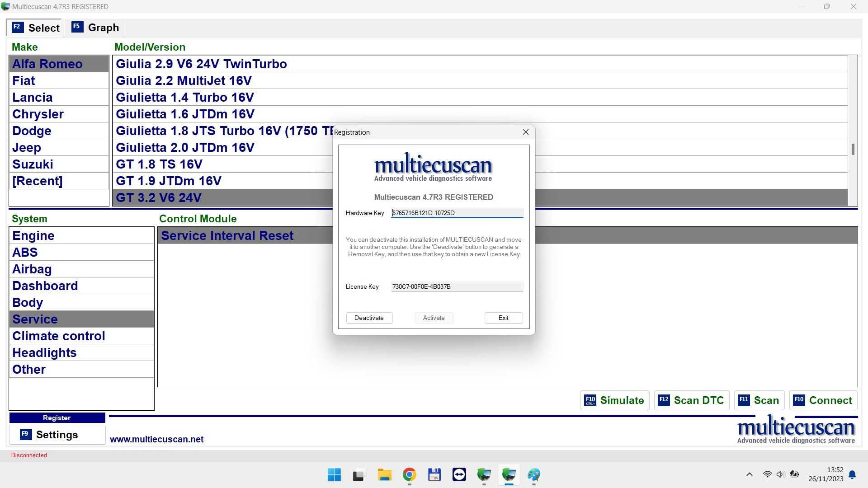The width and height of the screenshot is (868, 488).
Task: Click the Simulate button
Action: tap(615, 400)
